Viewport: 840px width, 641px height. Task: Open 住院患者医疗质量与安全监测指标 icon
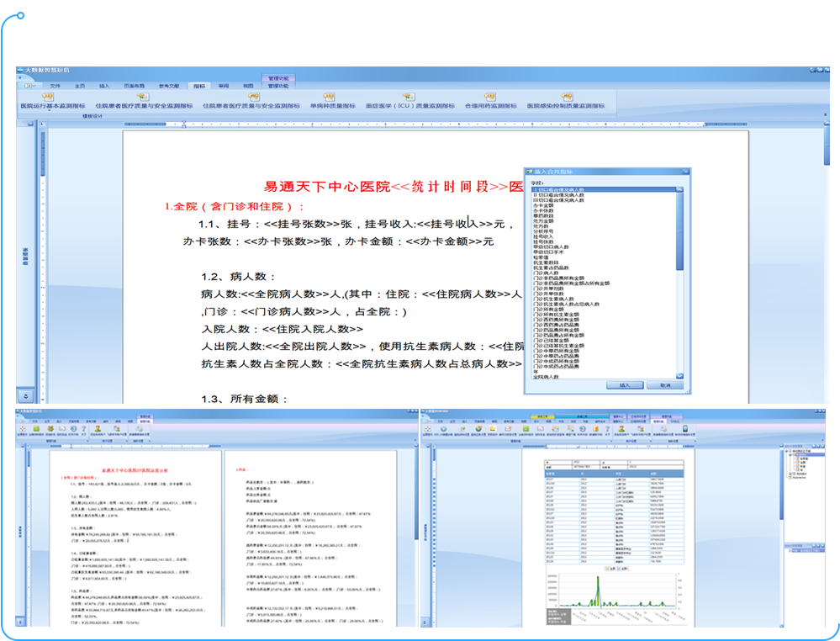tap(143, 98)
